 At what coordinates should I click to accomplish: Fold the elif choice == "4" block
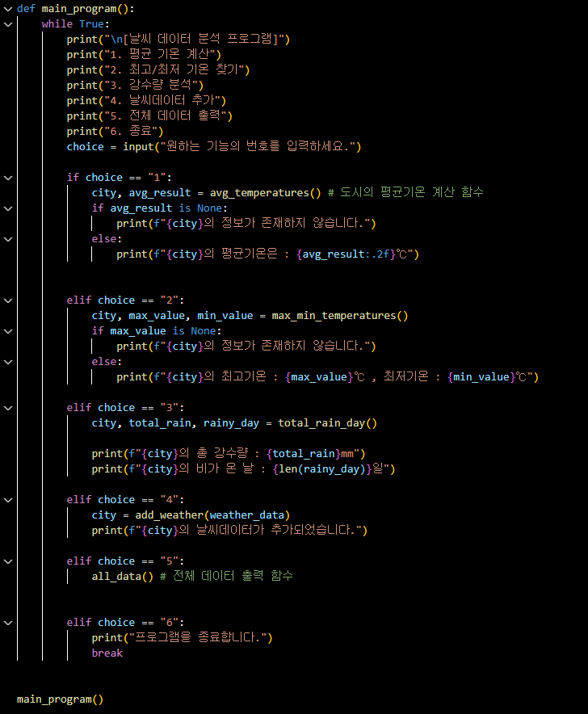pyautogui.click(x=8, y=500)
